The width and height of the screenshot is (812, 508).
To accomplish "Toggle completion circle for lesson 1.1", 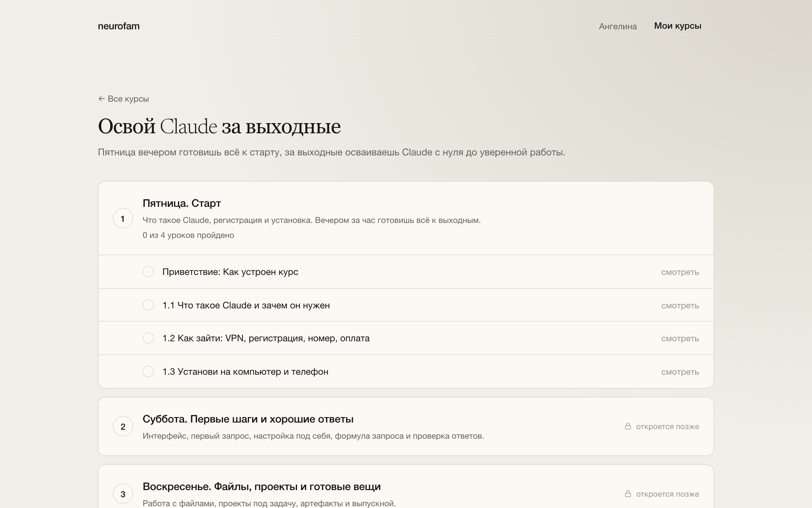I will (x=148, y=305).
